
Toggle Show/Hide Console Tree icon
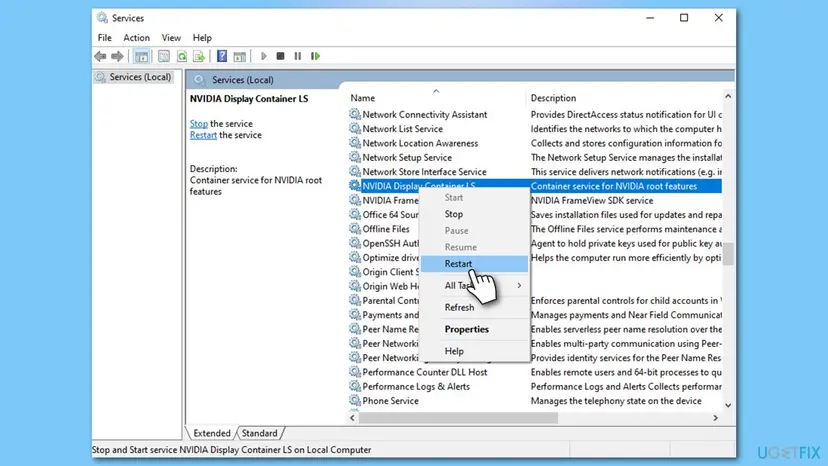tap(141, 56)
